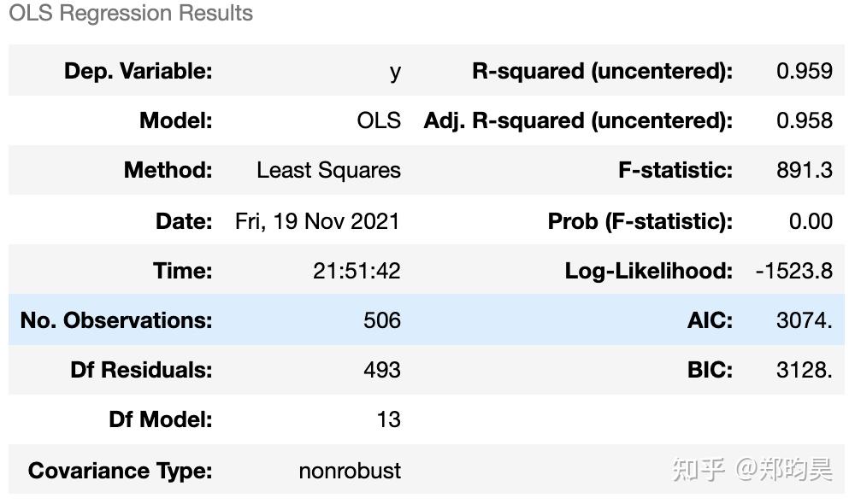Click the R-squared (uncentered) value 0.959

[805, 72]
